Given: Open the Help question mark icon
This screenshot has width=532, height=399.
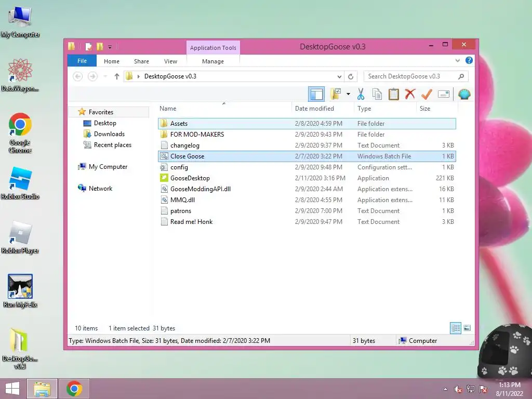Looking at the screenshot, I should coord(469,60).
